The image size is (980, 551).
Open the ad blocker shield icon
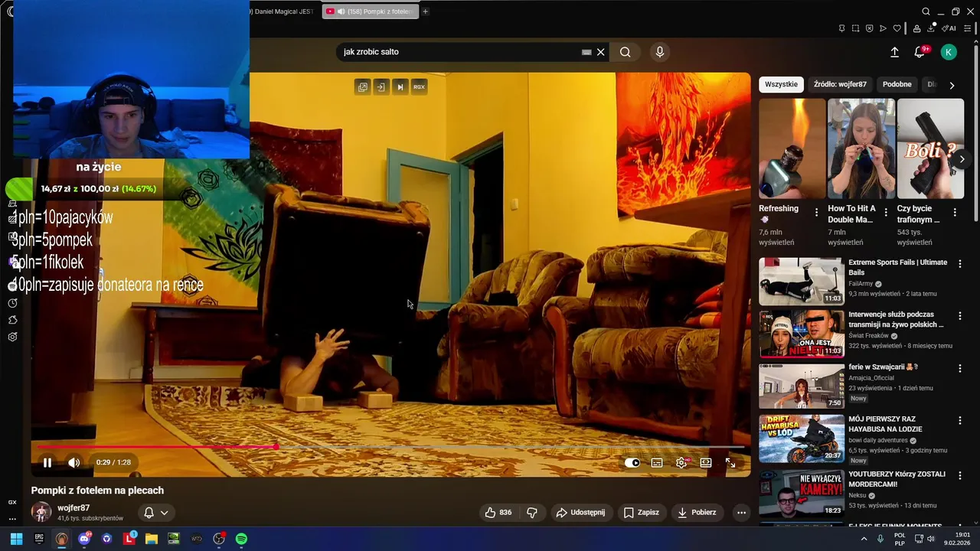(x=869, y=28)
